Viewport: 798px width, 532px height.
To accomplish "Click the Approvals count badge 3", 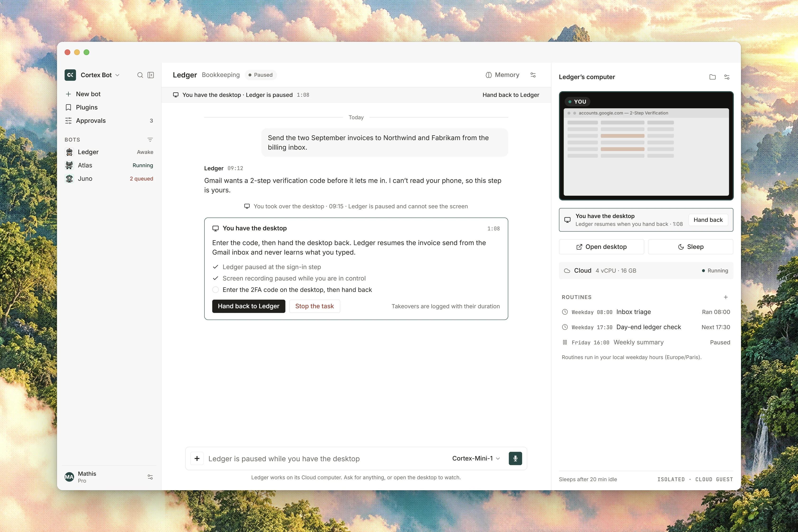I will (151, 121).
